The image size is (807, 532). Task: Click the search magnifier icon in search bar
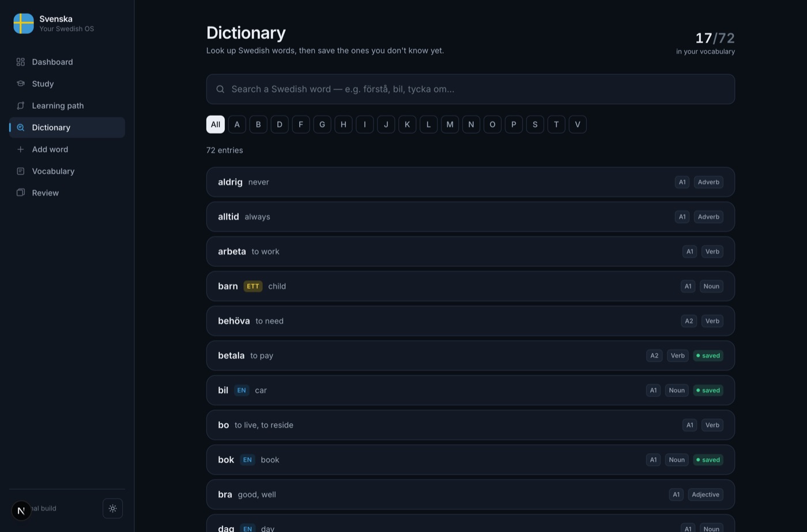[220, 89]
